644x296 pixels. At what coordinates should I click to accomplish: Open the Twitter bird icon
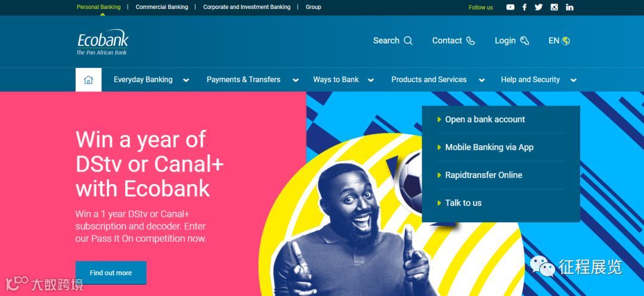[x=538, y=7]
